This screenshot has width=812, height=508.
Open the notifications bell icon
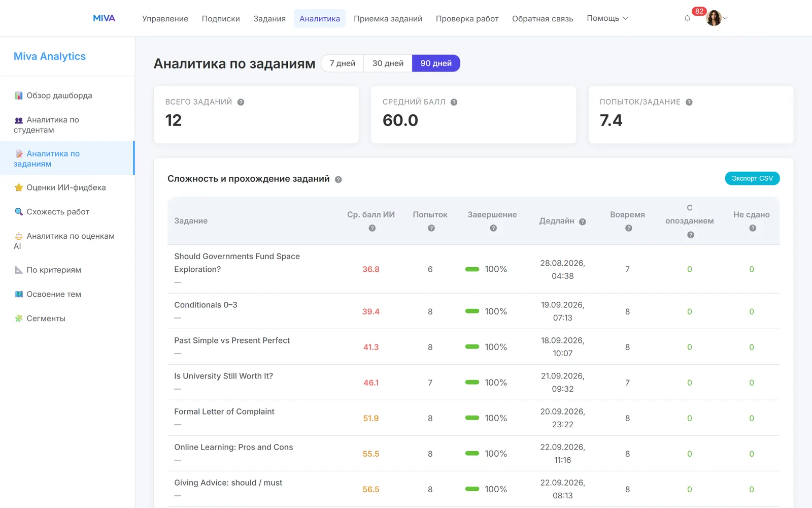click(x=687, y=18)
